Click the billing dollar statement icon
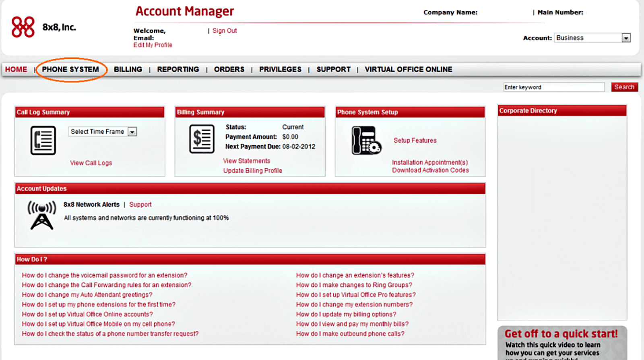Viewport: 644px width, 360px height. [x=202, y=139]
